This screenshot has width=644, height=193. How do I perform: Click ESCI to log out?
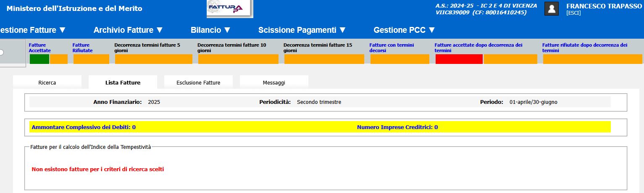coord(573,13)
